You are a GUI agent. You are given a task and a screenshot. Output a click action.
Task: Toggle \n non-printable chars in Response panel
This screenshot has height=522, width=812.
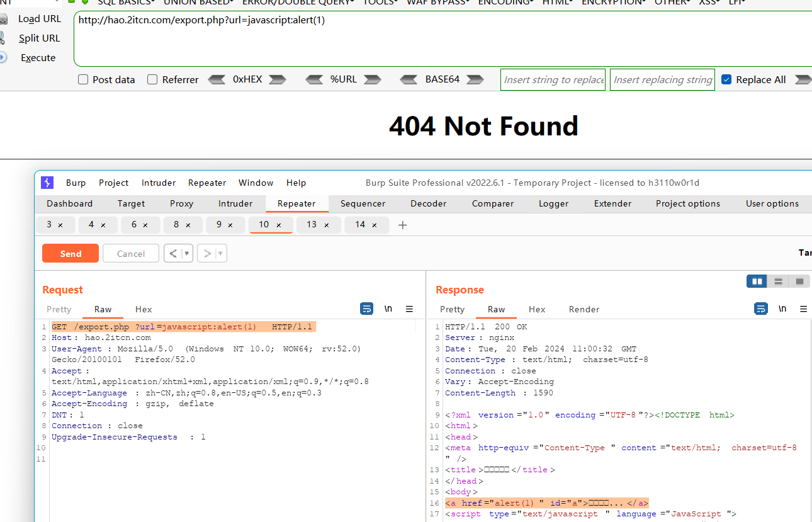782,309
